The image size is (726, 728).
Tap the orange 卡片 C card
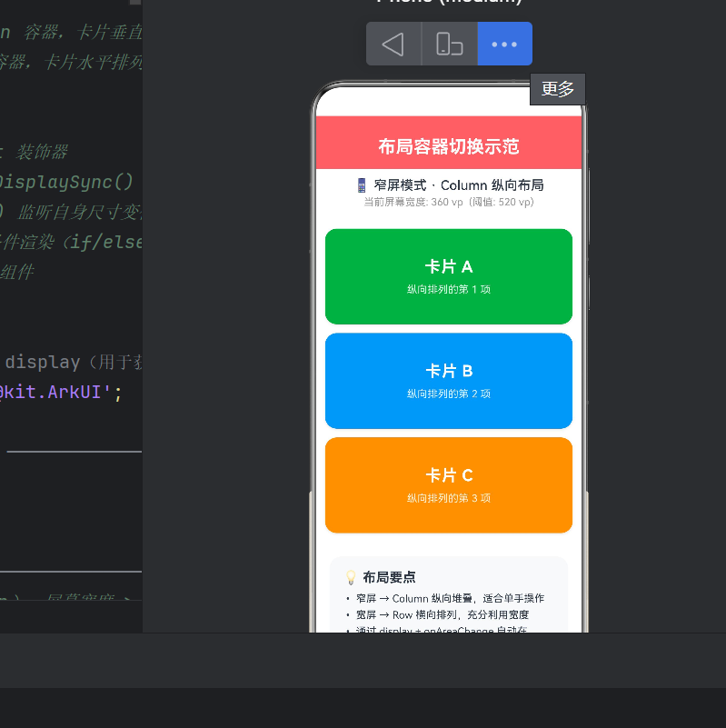click(x=449, y=485)
